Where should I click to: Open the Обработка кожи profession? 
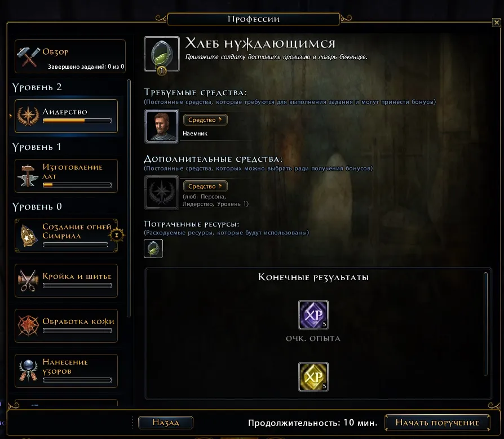click(66, 326)
